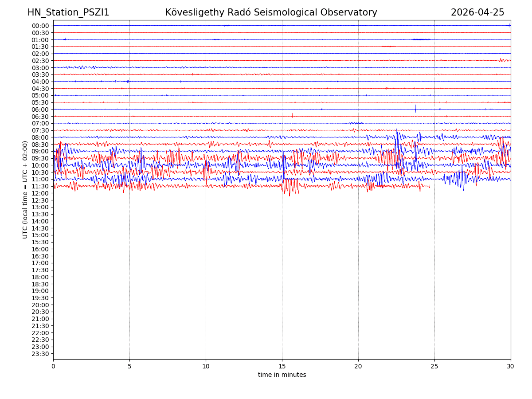Click the x-axis tick label 0
Viewport: 532px width, 399px height.
tap(53, 366)
